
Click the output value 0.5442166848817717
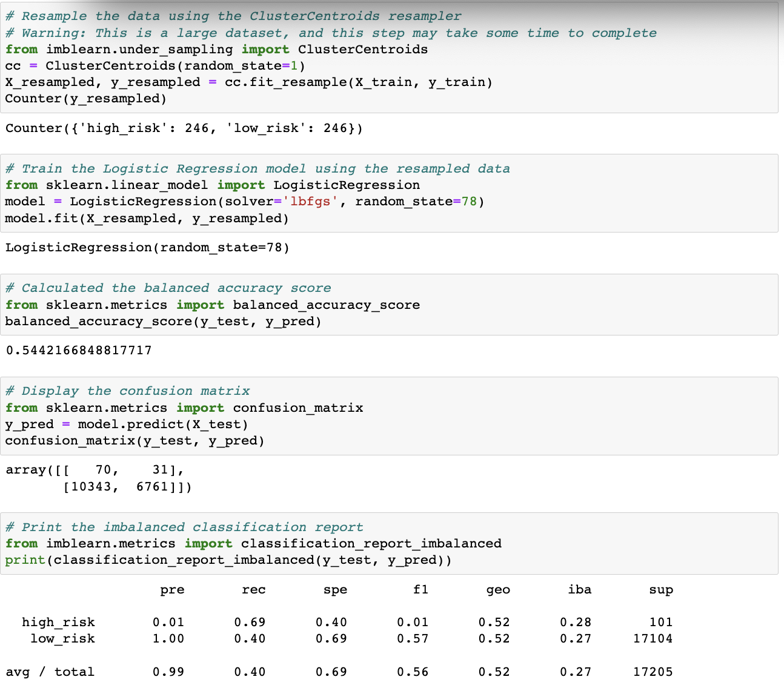[79, 351]
